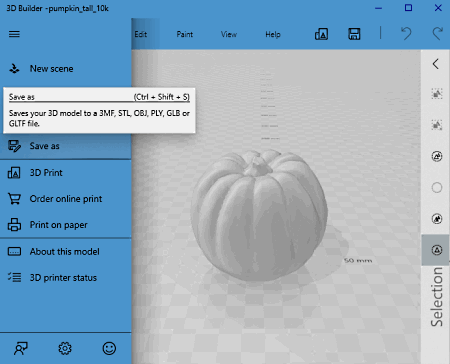Click the shopping cart icon
This screenshot has width=450, height=364.
(x=14, y=199)
